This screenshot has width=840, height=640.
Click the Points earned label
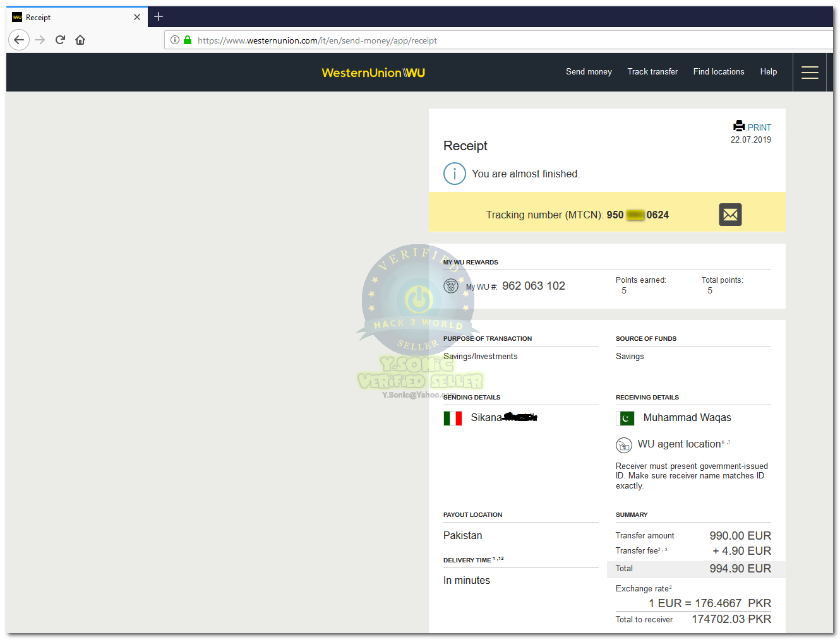point(640,280)
